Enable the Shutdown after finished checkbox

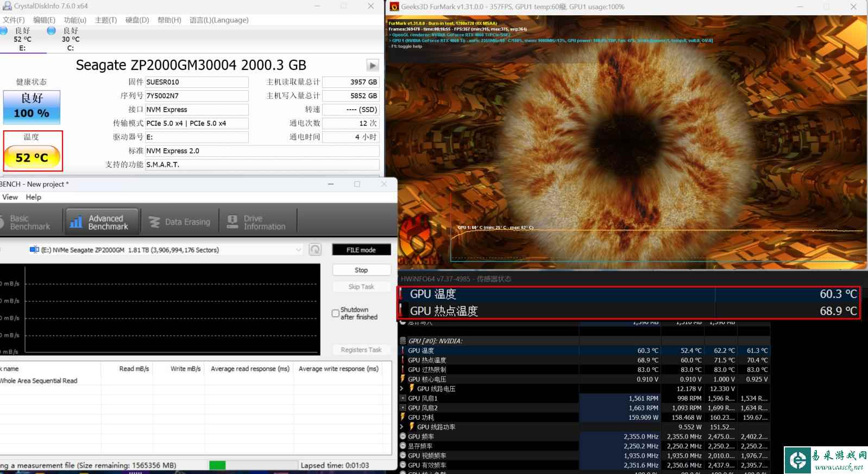click(336, 313)
